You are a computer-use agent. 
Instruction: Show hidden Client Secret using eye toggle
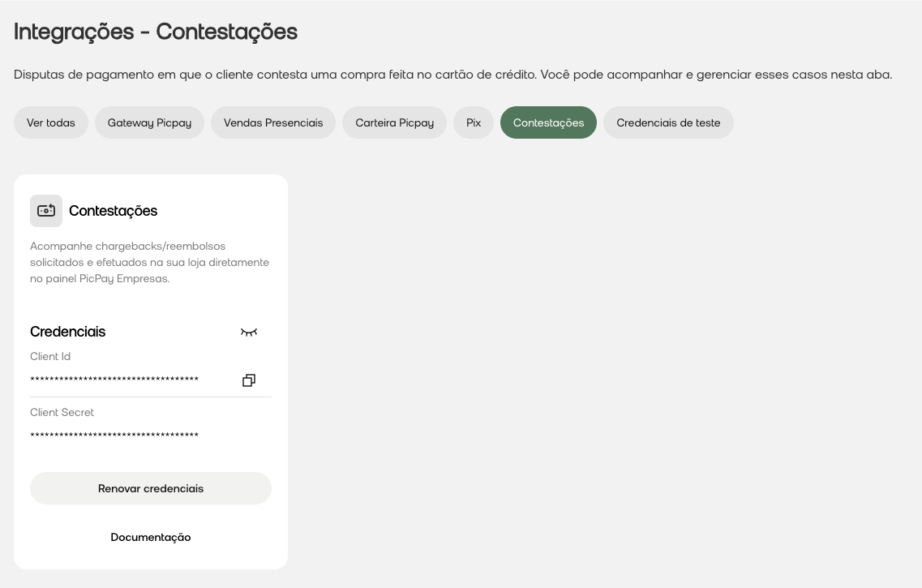pos(249,332)
